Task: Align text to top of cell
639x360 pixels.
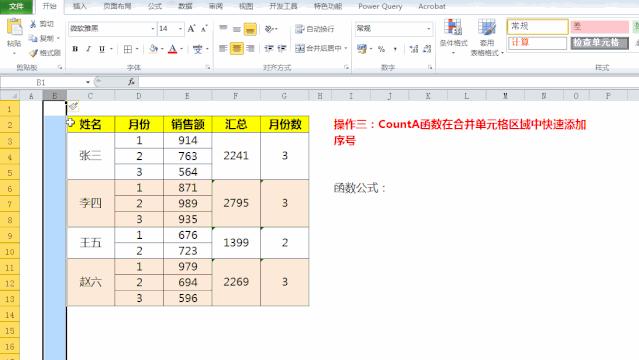Action: click(223, 29)
